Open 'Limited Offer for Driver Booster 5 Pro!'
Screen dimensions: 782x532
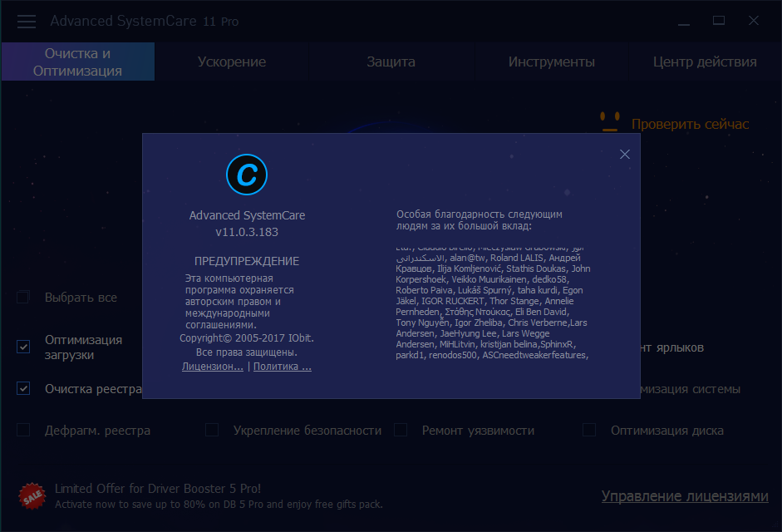[x=158, y=489]
